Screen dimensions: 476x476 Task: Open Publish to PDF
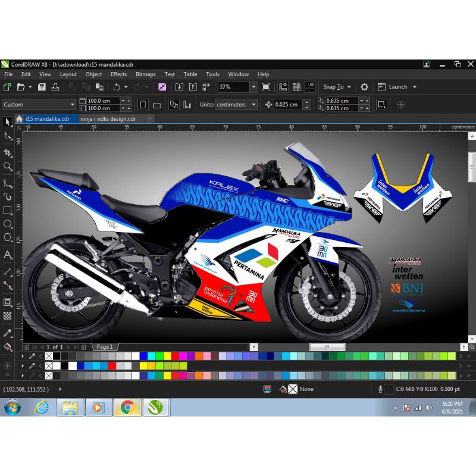(206, 86)
